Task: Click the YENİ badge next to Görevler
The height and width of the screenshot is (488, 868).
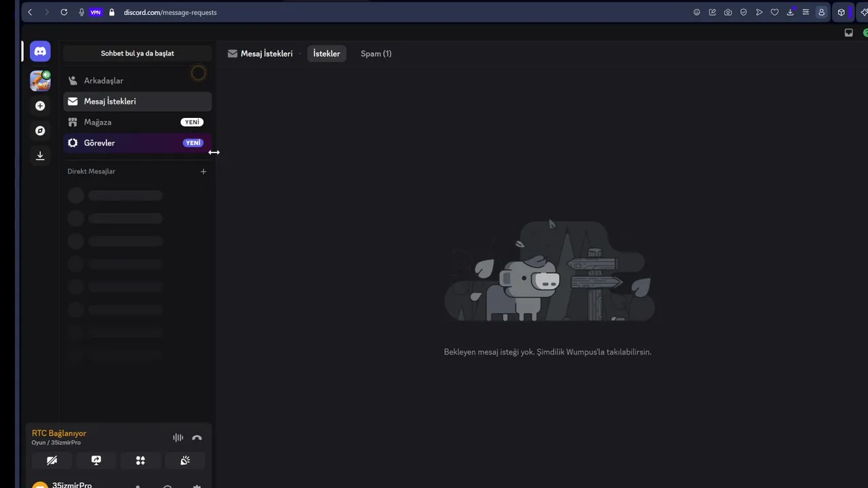Action: tap(193, 143)
